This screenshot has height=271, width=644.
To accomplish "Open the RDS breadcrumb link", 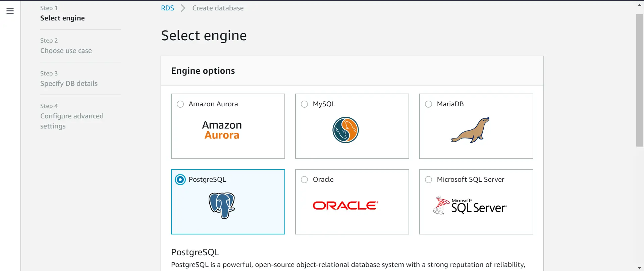I will coord(167,8).
